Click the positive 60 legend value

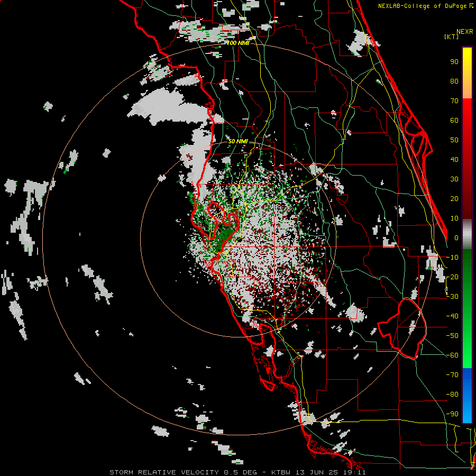pos(454,121)
